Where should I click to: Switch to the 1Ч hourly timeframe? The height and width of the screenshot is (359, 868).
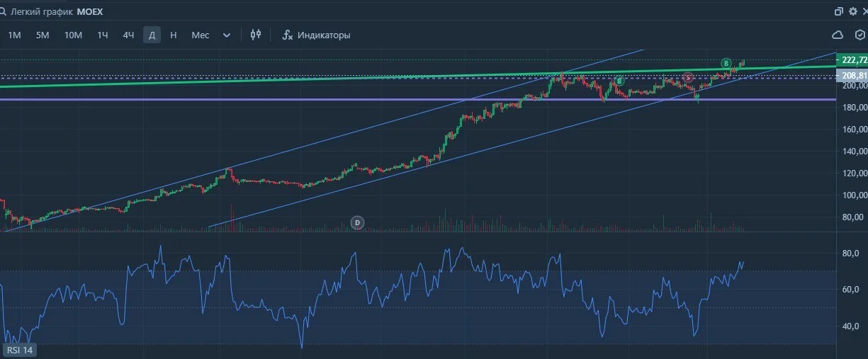tap(103, 35)
